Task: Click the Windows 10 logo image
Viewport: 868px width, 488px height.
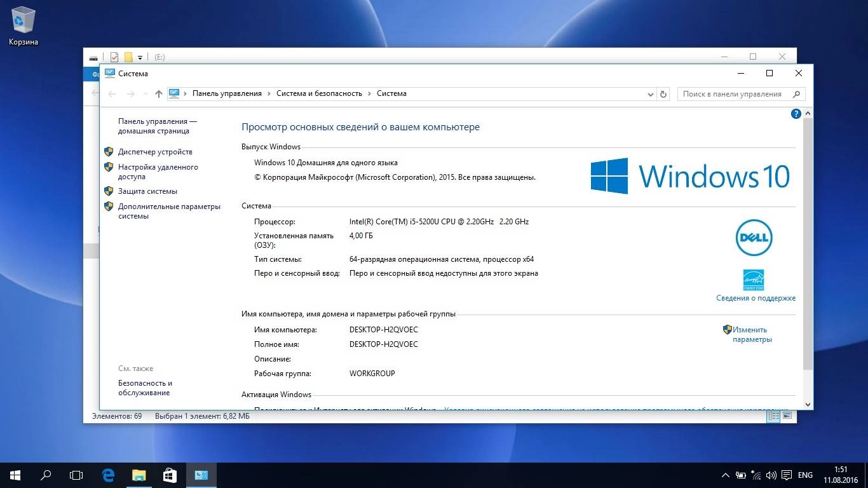Action: click(x=690, y=176)
